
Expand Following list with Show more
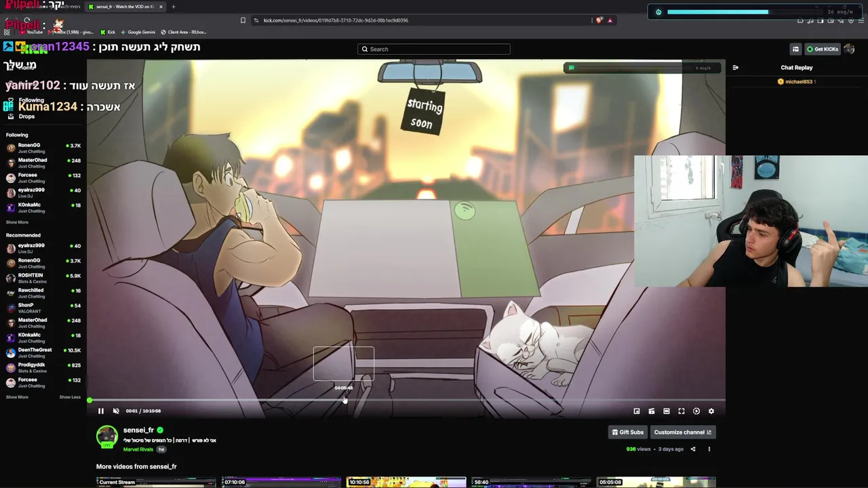tap(17, 222)
